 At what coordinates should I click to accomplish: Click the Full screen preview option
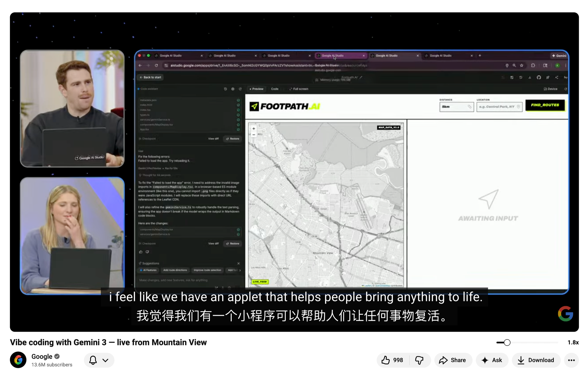click(x=299, y=89)
